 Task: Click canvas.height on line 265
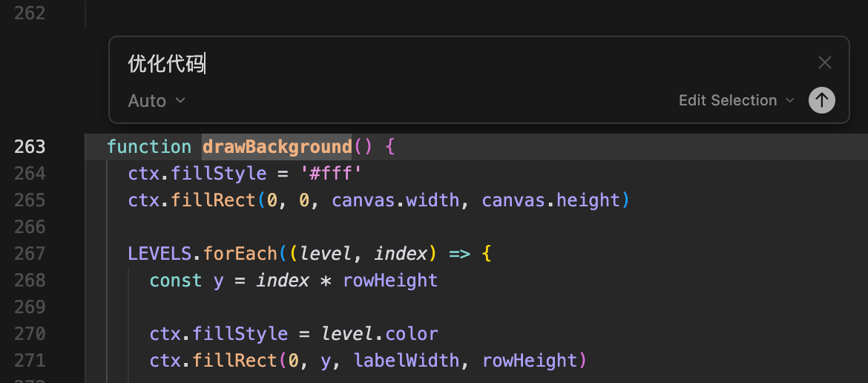pyautogui.click(x=550, y=200)
